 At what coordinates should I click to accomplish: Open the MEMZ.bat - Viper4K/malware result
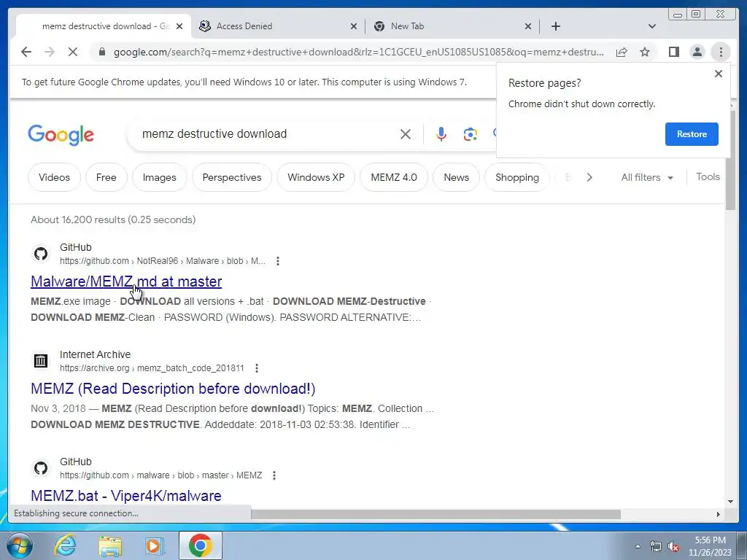pos(126,496)
